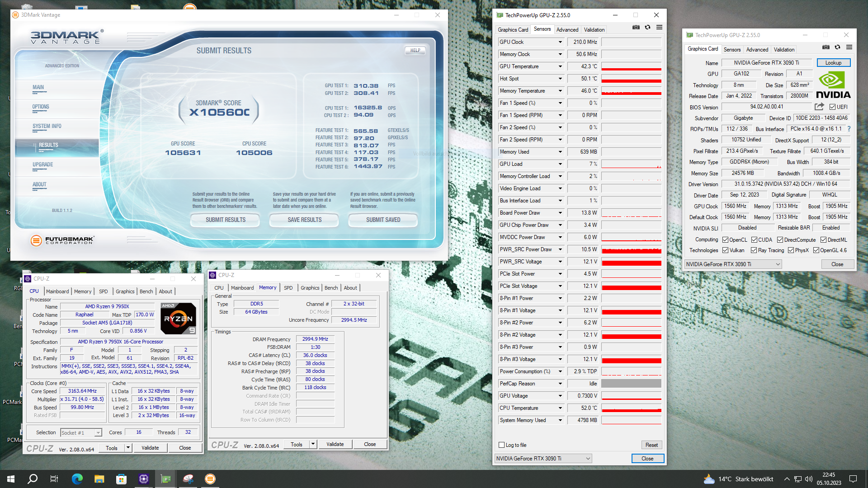This screenshot has height=488, width=868.
Task: Click the SAVE RESULTS button
Action: tap(304, 220)
